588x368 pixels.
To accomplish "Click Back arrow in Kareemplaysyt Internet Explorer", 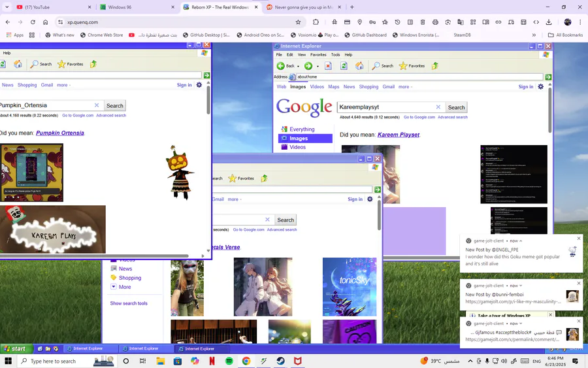I will coord(280,66).
